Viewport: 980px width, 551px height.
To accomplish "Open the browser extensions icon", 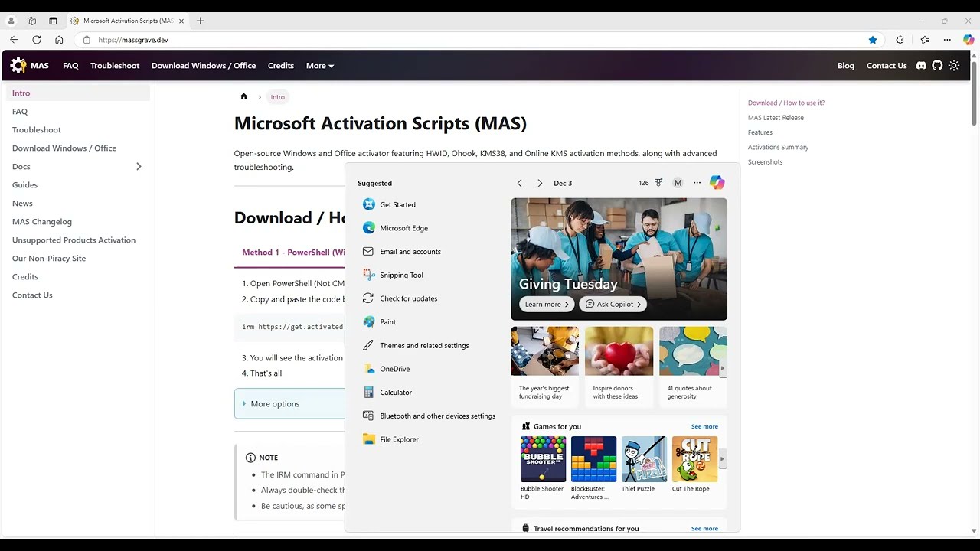I will click(900, 40).
